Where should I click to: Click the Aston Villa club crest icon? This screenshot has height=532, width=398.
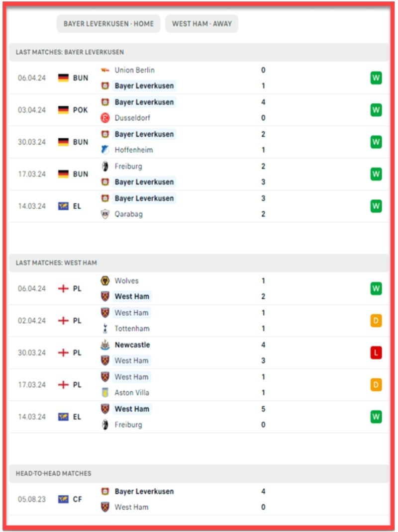pyautogui.click(x=105, y=393)
